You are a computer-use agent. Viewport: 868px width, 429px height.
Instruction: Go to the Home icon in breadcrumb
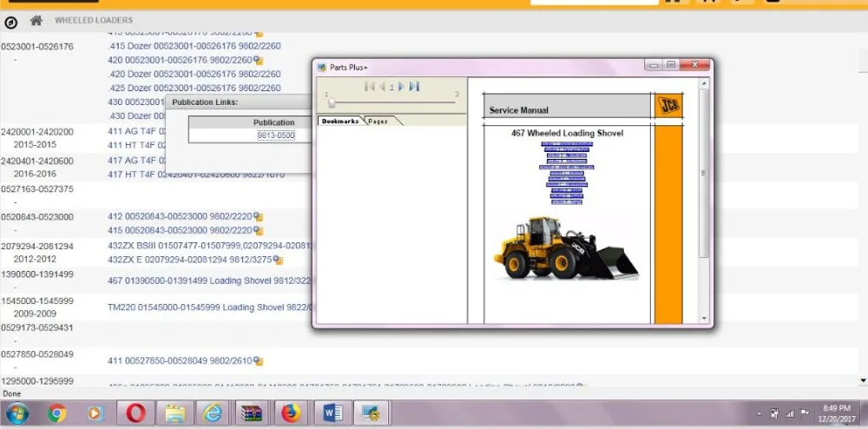[36, 21]
